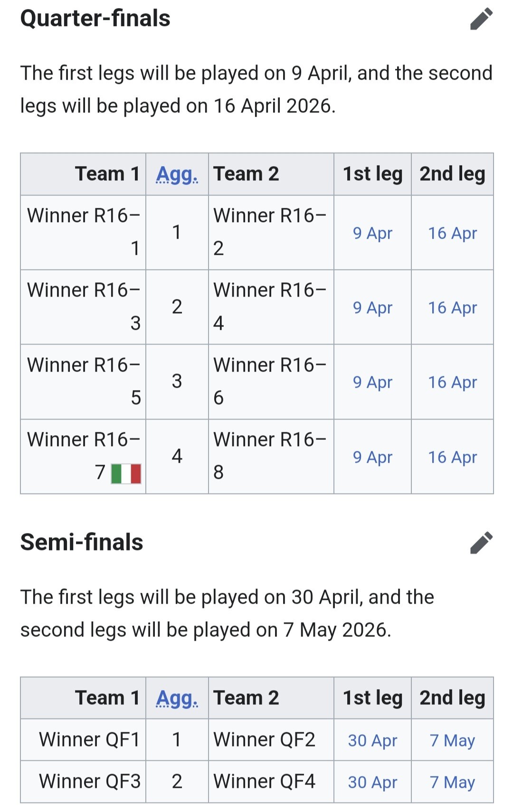Screen dimensions: 513x812
Task: Open the 16 Apr link for quarter-final 4
Action: coord(452,457)
